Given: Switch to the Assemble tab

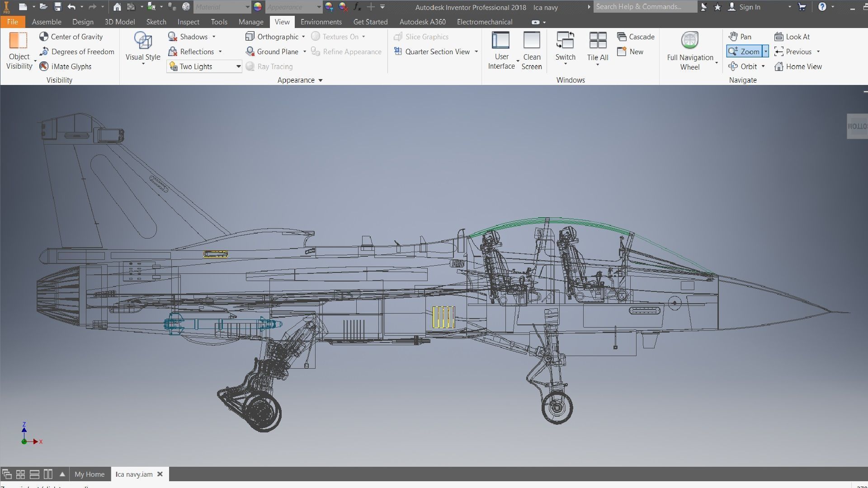Looking at the screenshot, I should tap(47, 22).
